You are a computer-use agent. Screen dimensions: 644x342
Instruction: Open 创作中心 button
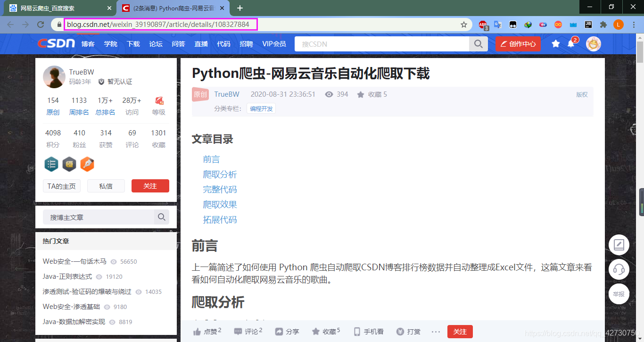point(518,44)
